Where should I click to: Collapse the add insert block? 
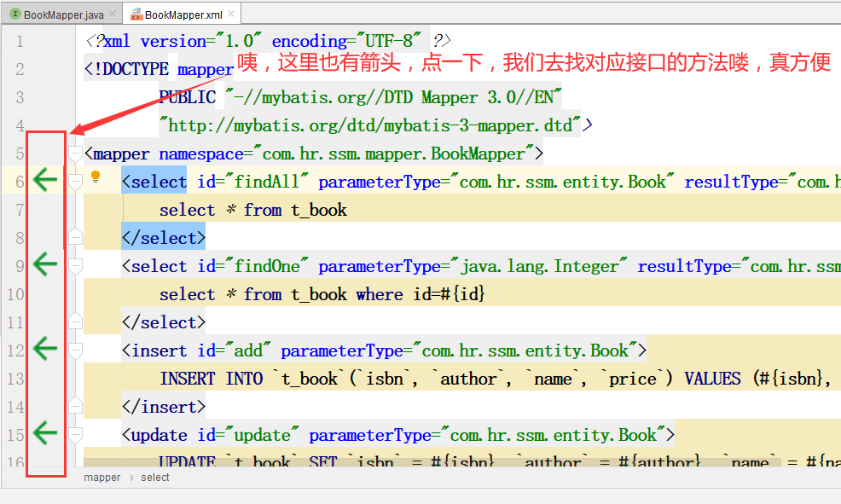coord(75,350)
